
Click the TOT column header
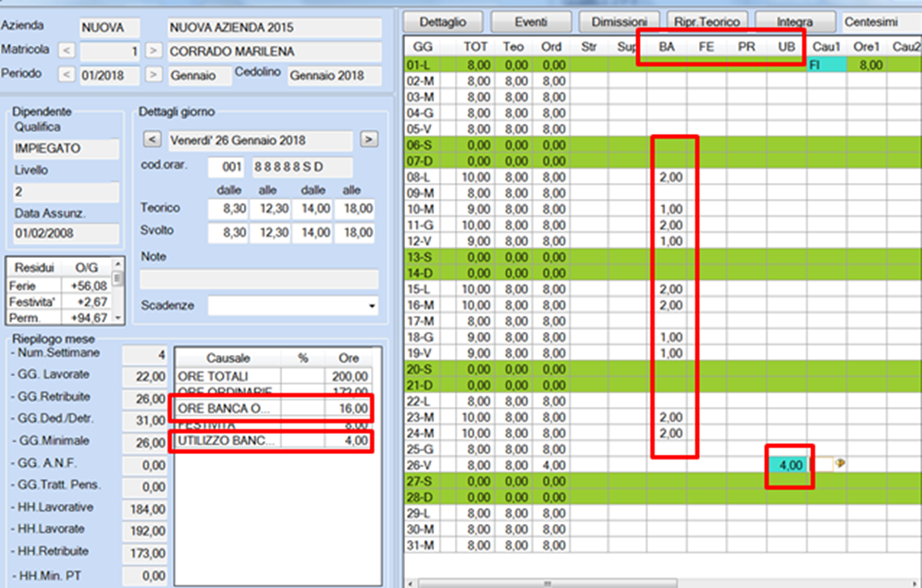475,46
